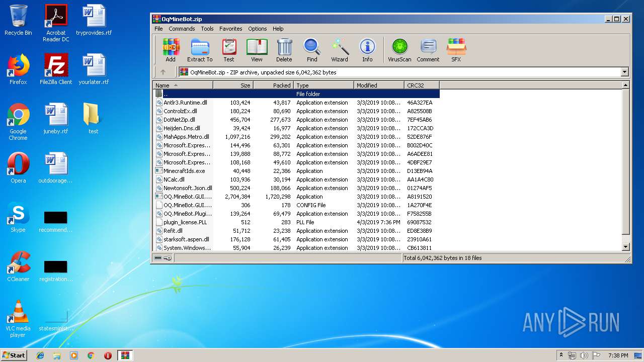This screenshot has width=644, height=362.
Task: Click the View file icon
Action: 257,50
